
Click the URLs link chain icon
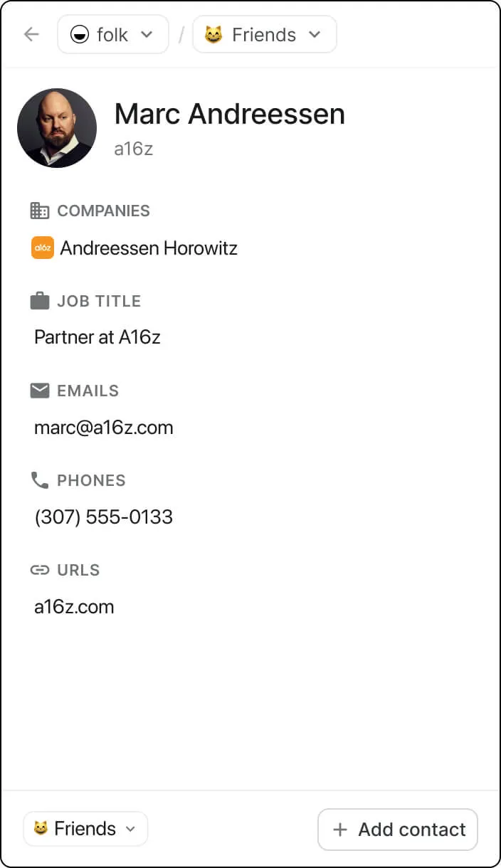(x=40, y=570)
